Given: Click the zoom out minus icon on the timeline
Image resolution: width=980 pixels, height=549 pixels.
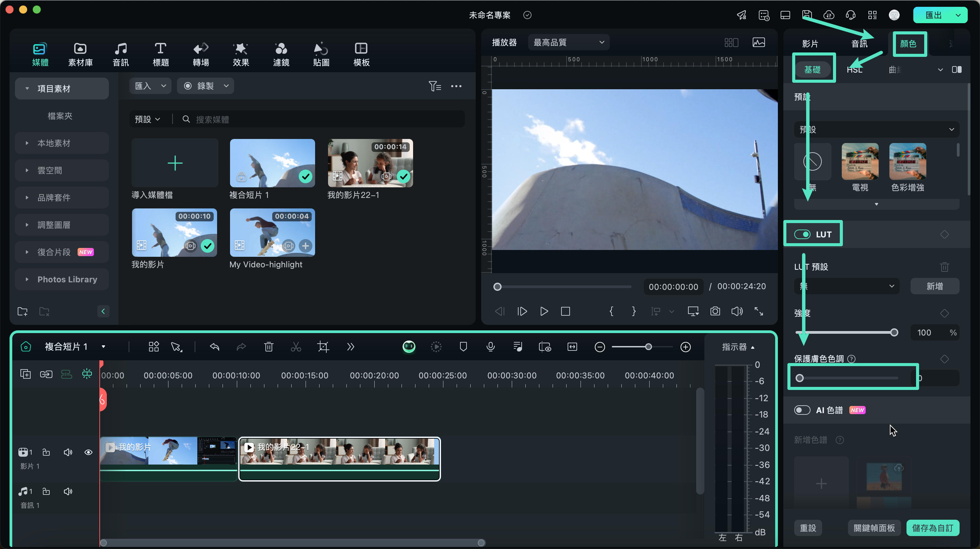Looking at the screenshot, I should coord(600,347).
